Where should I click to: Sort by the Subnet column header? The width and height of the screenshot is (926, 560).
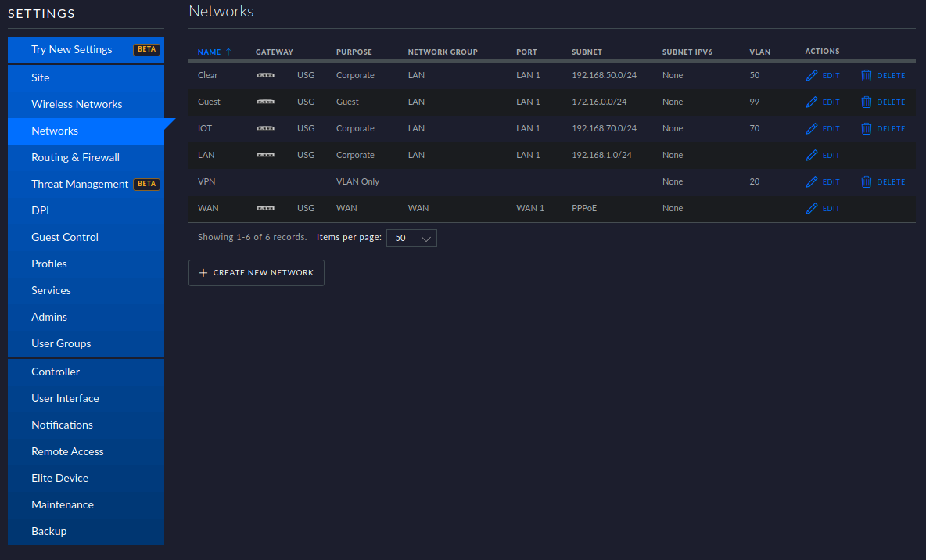click(x=587, y=52)
